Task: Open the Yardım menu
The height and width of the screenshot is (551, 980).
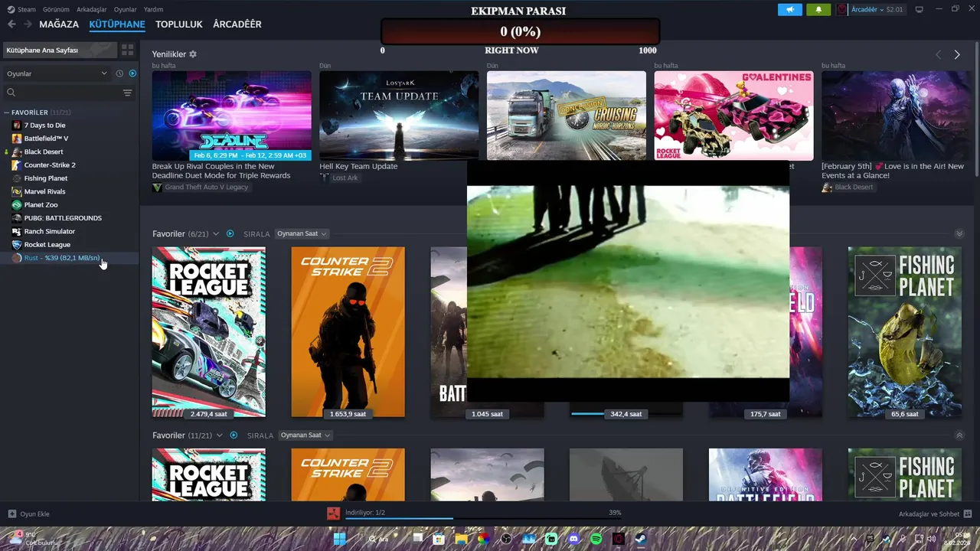Action: pyautogui.click(x=153, y=9)
